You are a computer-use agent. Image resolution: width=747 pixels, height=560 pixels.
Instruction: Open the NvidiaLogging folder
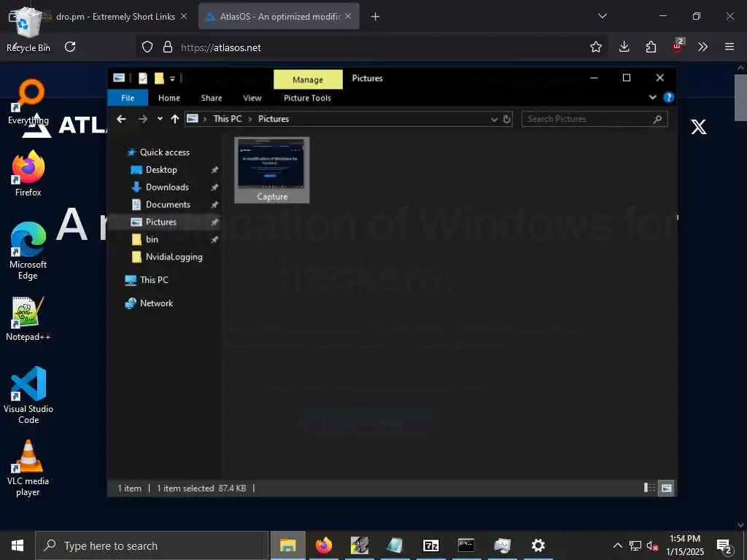coord(174,257)
